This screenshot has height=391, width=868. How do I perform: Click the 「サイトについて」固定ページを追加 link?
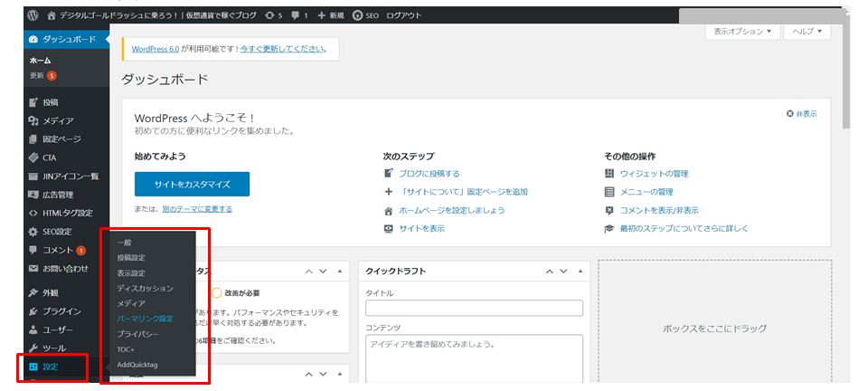pos(463,192)
